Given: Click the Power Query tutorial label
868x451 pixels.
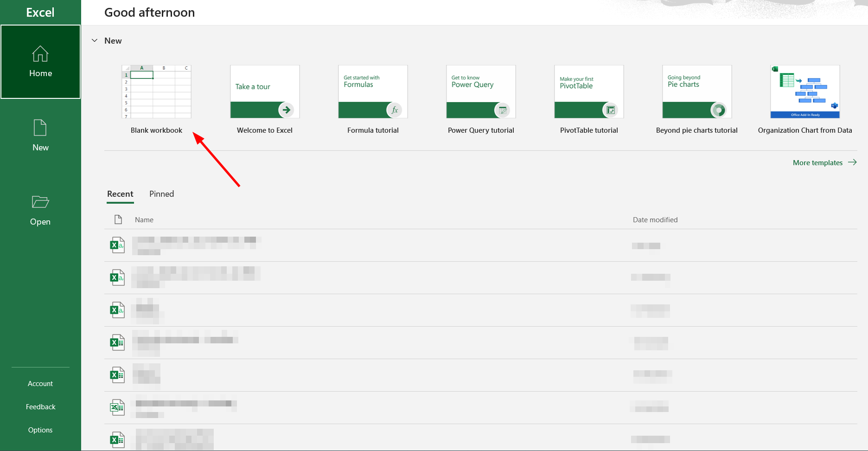Looking at the screenshot, I should [x=481, y=130].
